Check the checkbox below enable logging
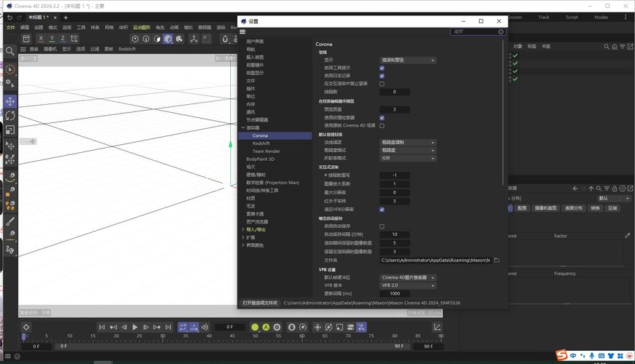The image size is (635, 364). pyautogui.click(x=382, y=84)
